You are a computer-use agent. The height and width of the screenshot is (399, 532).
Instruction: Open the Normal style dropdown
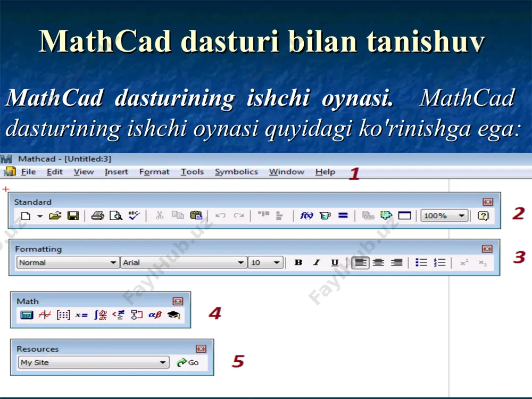pyautogui.click(x=68, y=263)
